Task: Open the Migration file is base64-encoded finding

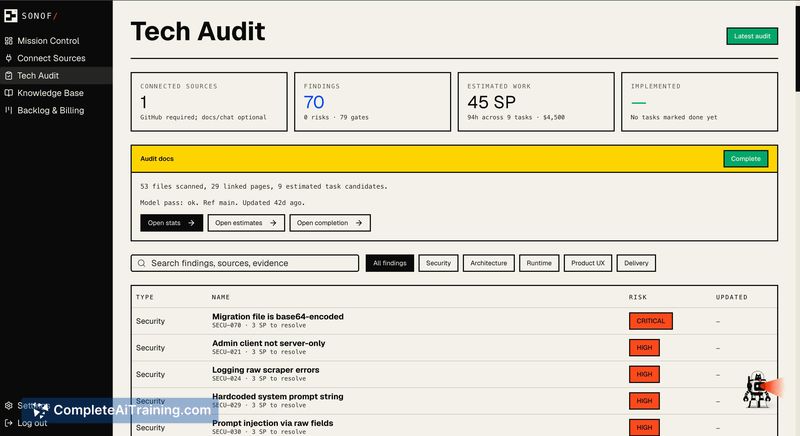Action: 278,317
